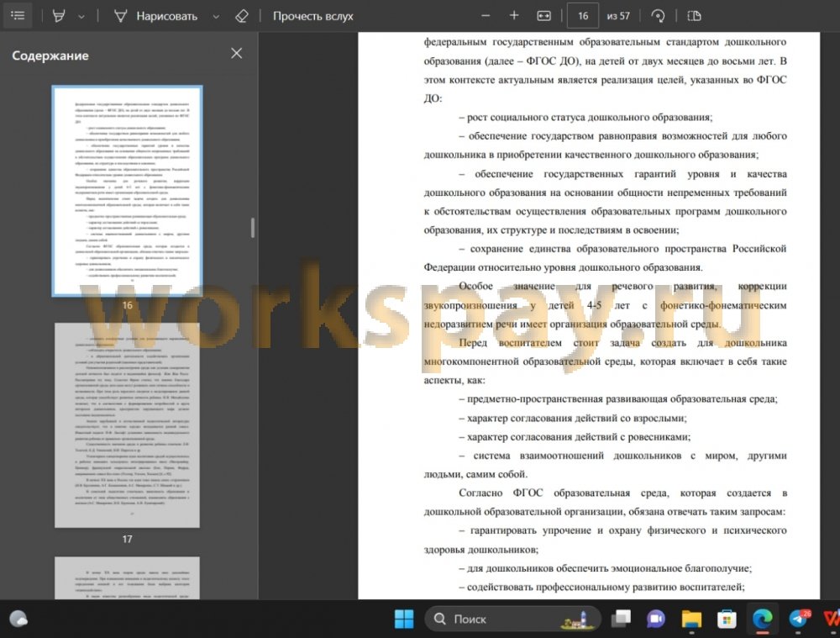Select the highlighter tool
The width and height of the screenshot is (840, 638).
(59, 16)
